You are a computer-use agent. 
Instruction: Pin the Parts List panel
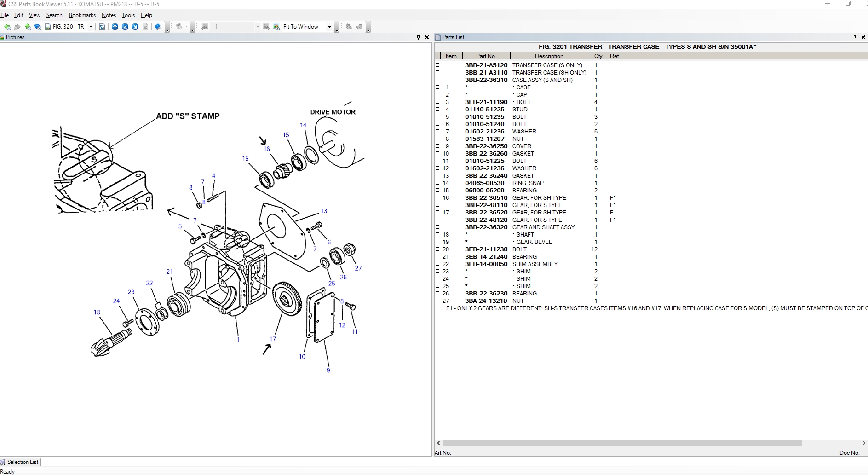click(x=855, y=37)
